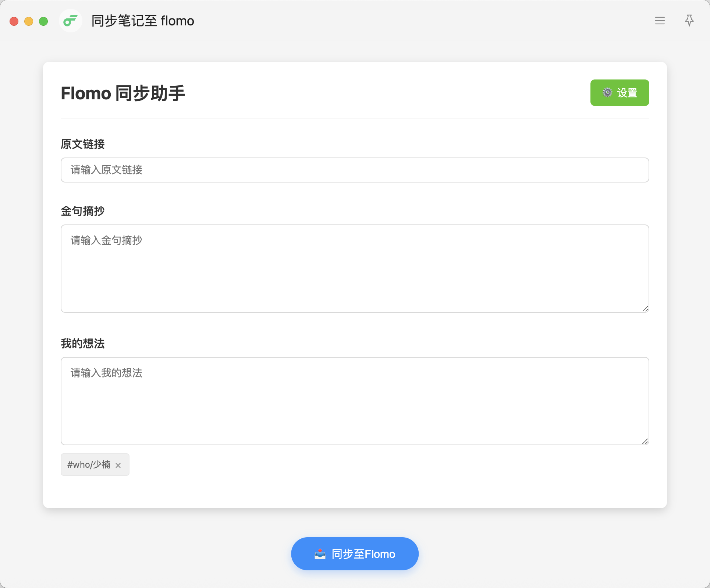Click the 金句摘抄 label
This screenshot has height=588, width=710.
[83, 211]
